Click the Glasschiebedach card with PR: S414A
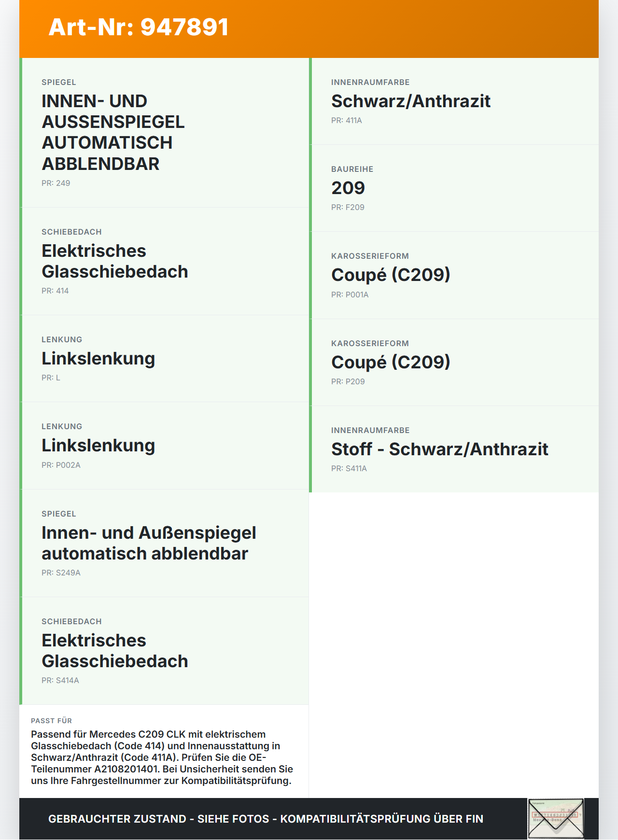 (164, 651)
